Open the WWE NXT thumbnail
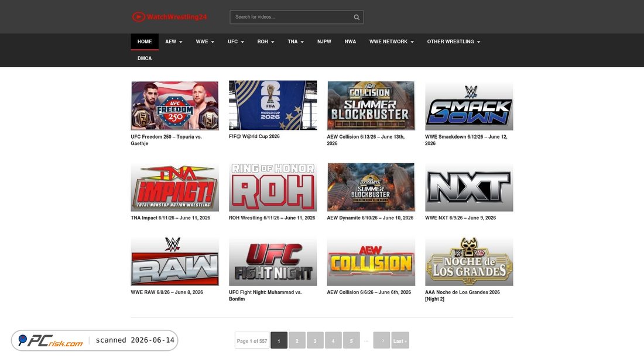Screen dimensions: 644x362 pos(469,187)
